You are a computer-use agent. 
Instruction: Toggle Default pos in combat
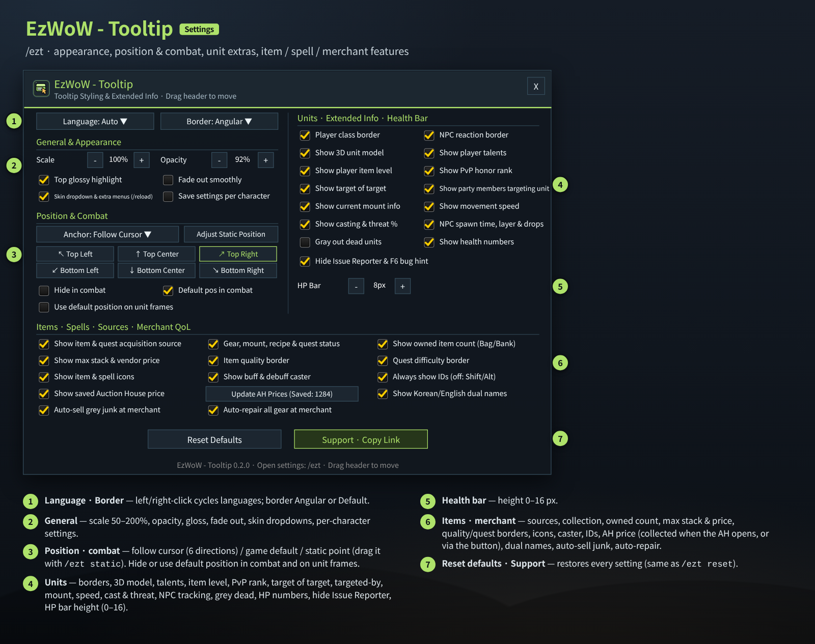coord(168,291)
